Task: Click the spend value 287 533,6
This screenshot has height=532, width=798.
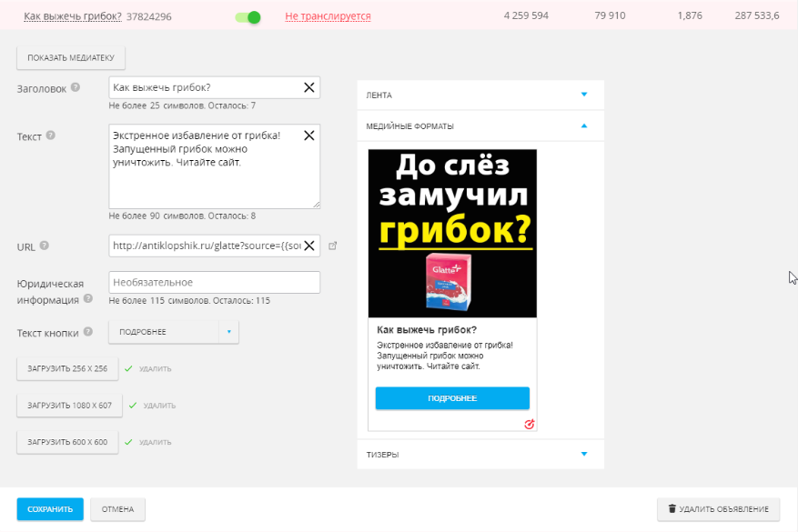Action: pos(757,15)
